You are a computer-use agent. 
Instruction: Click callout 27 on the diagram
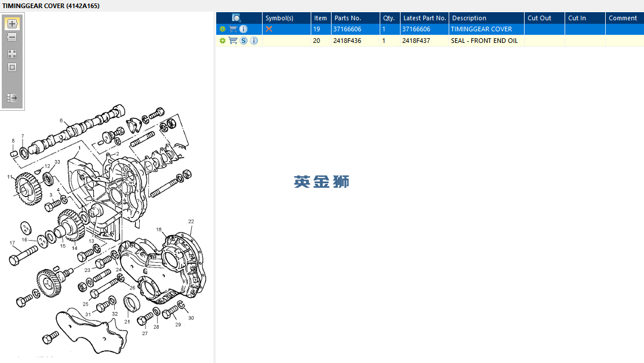tap(144, 333)
